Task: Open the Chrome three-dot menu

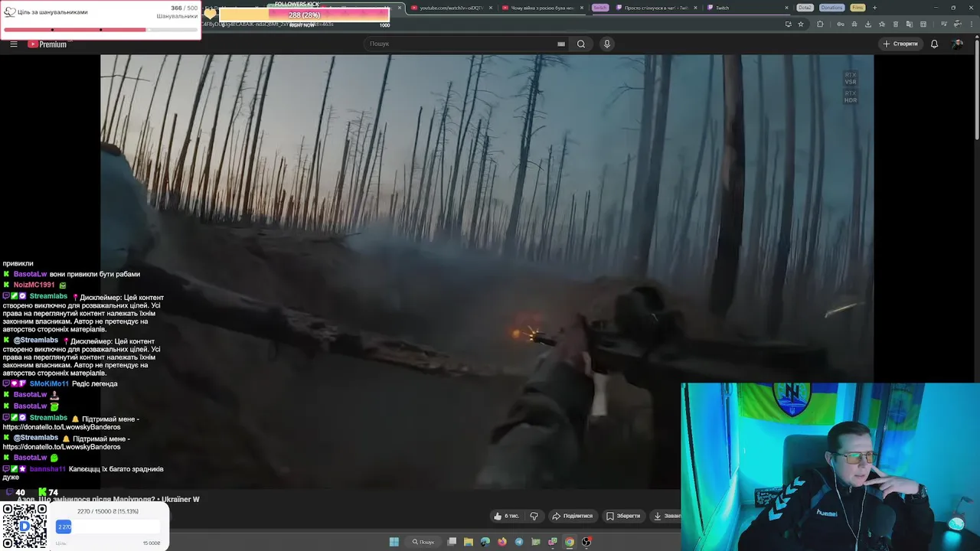Action: click(x=972, y=24)
